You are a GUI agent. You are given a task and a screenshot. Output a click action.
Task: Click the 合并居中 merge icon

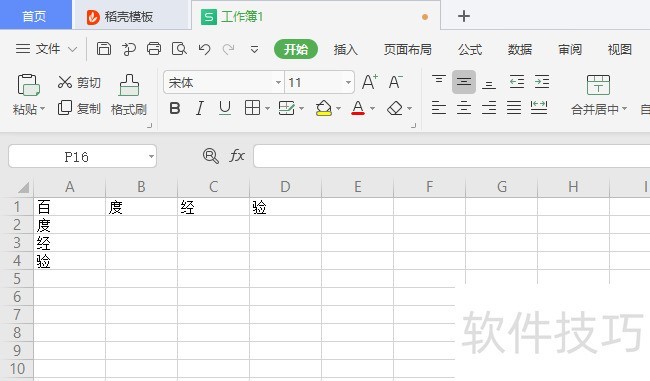coord(598,85)
